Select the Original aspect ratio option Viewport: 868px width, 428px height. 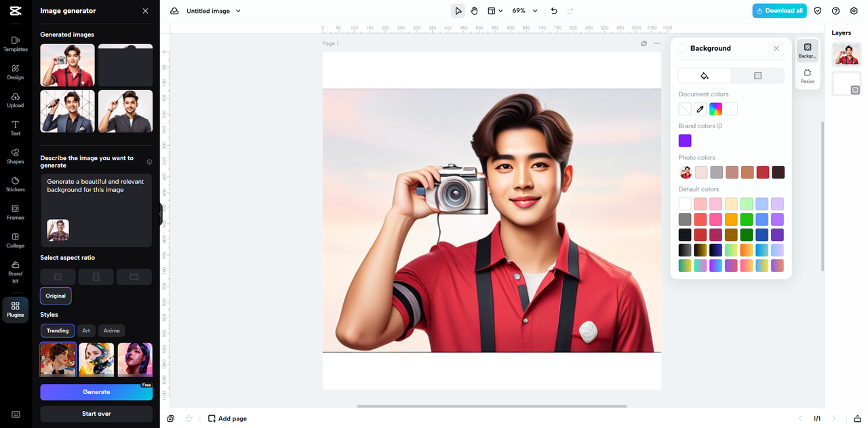click(56, 296)
